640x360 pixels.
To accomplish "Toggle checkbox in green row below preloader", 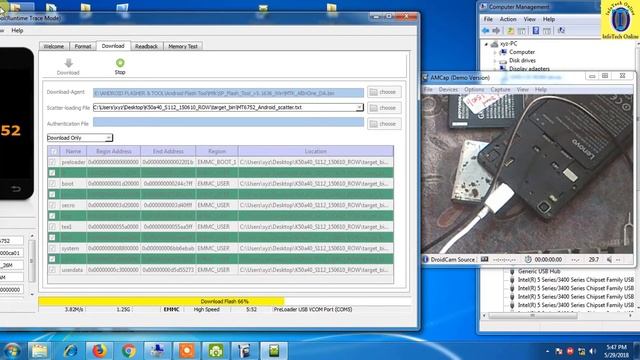I will click(x=52, y=173).
